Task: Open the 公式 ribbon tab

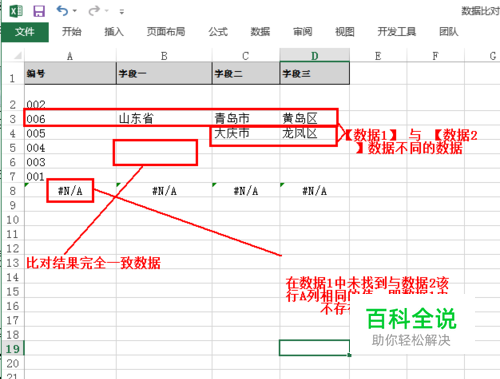Action: 218,32
